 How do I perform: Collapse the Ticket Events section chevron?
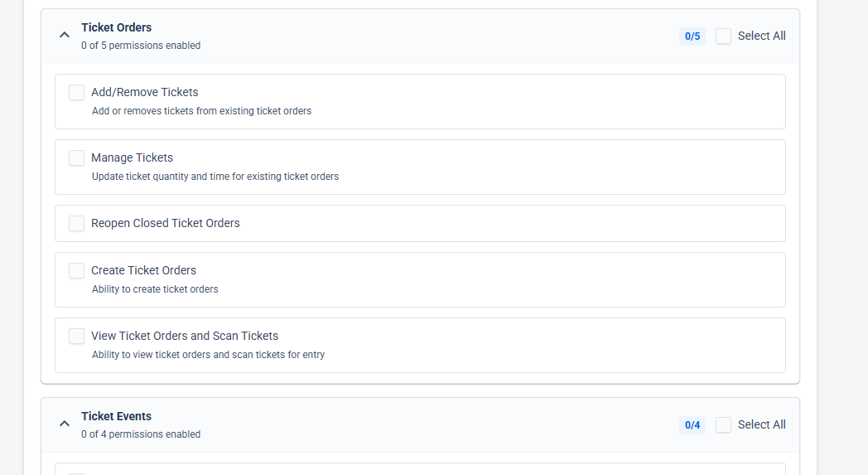(65, 424)
